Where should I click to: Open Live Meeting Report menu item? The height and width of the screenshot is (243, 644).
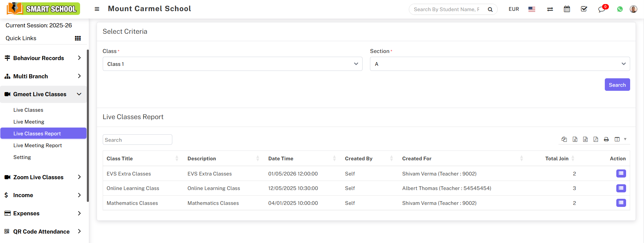38,145
